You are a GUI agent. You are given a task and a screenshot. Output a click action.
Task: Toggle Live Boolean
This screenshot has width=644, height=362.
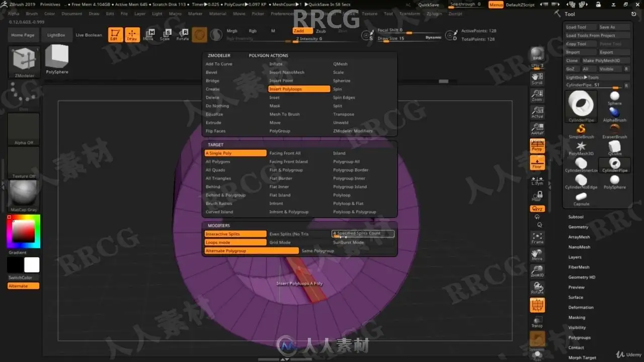tap(89, 35)
